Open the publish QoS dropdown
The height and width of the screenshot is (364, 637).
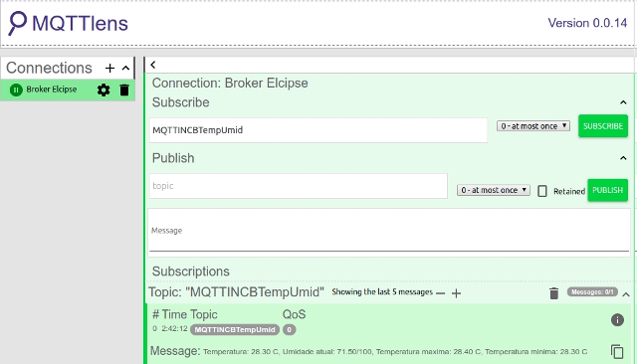pos(494,190)
